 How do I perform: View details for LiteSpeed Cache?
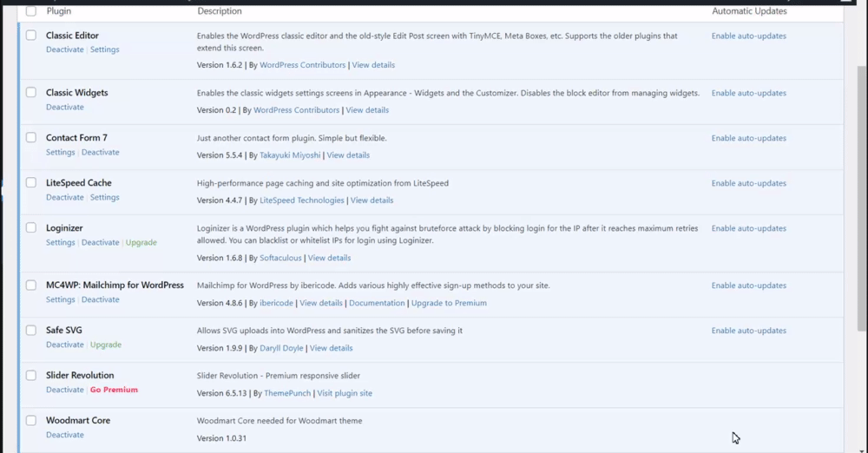(x=372, y=200)
